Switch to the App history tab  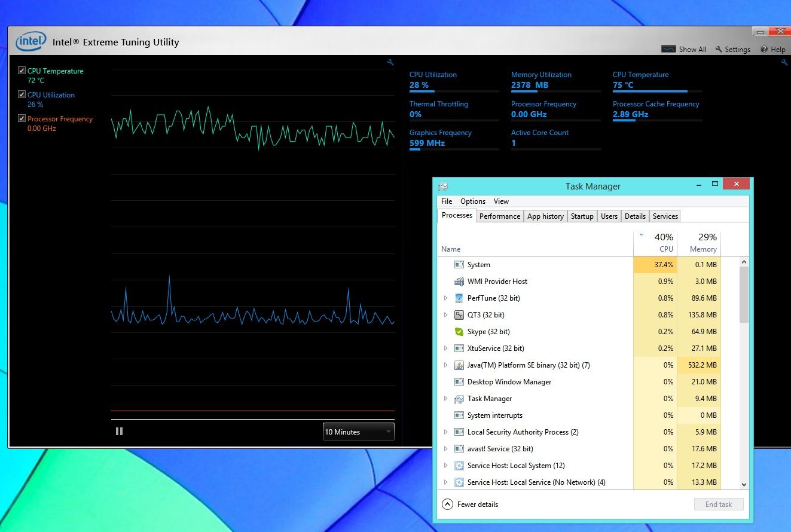pyautogui.click(x=545, y=216)
